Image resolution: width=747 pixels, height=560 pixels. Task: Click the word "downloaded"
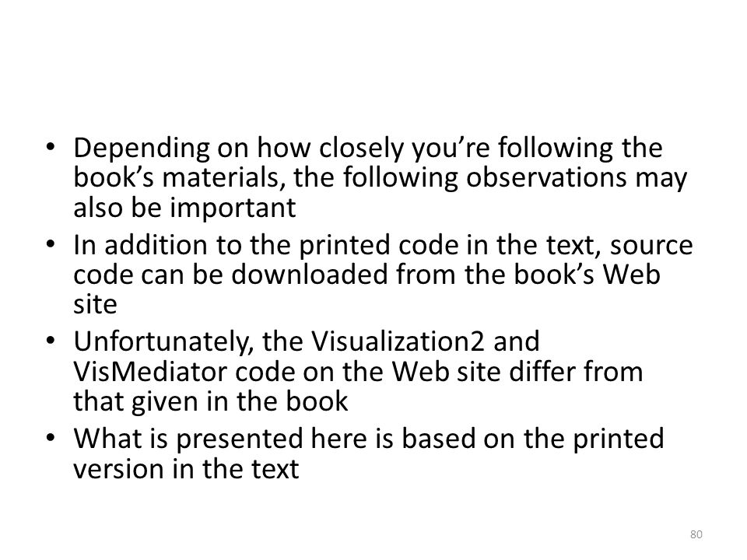pos(310,275)
